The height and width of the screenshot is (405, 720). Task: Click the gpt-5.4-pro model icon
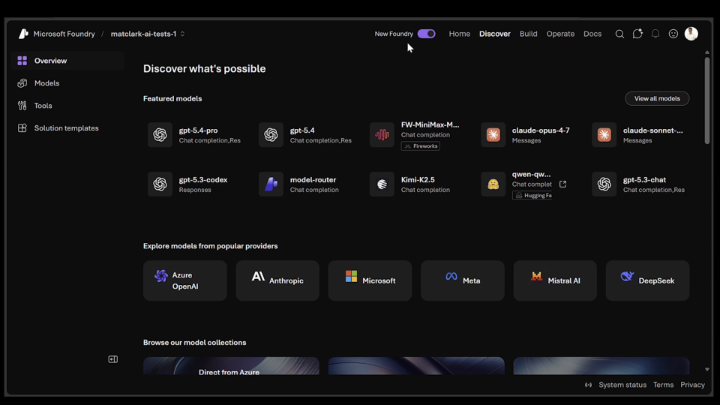click(x=160, y=135)
